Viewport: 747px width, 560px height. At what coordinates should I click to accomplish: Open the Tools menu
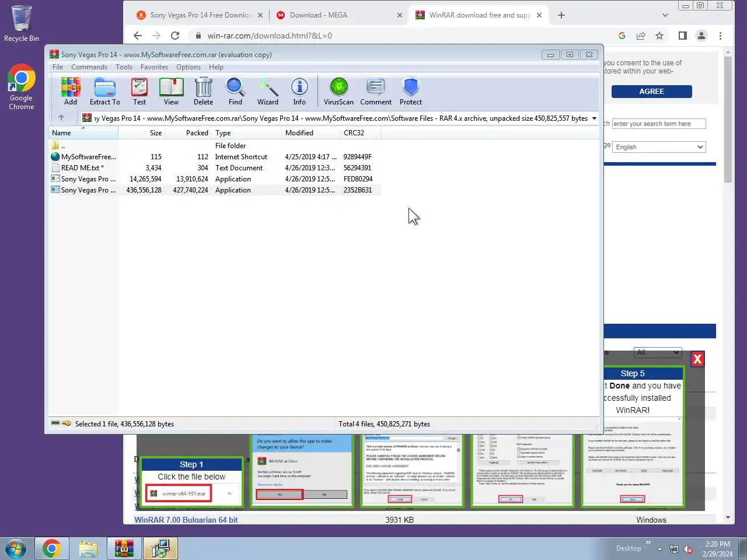coord(124,67)
